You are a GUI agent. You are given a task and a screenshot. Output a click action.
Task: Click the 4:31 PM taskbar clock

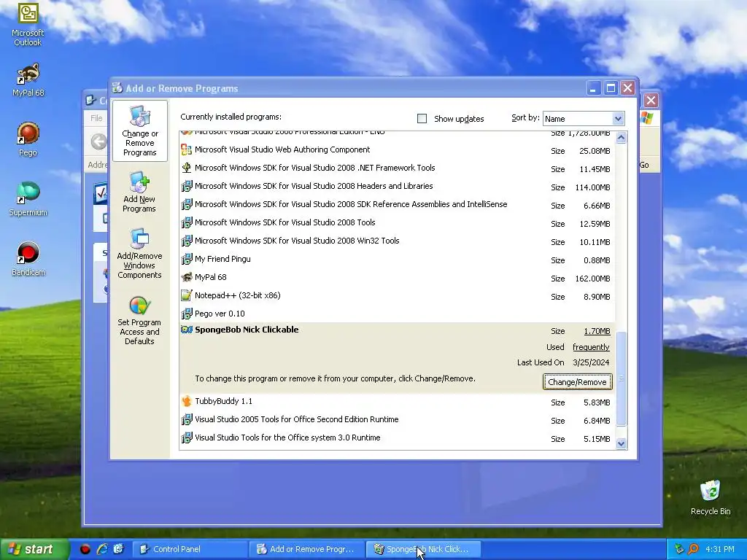point(720,549)
